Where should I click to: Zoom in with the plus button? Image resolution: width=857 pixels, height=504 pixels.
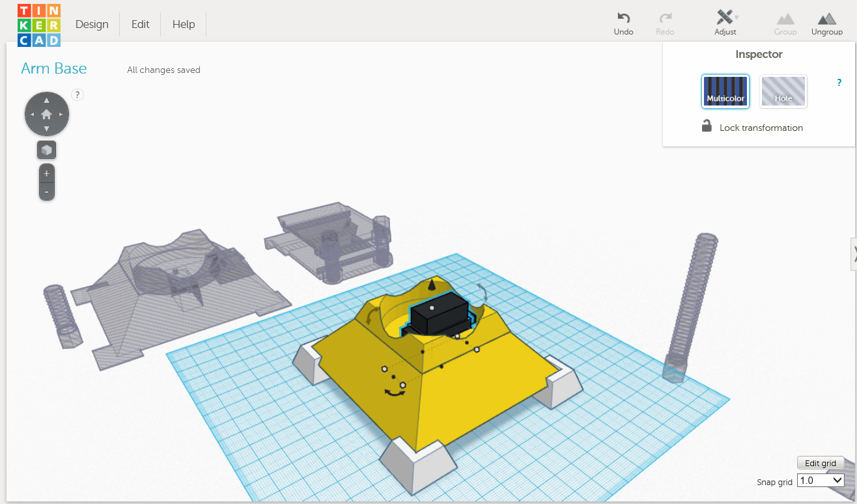[x=47, y=174]
